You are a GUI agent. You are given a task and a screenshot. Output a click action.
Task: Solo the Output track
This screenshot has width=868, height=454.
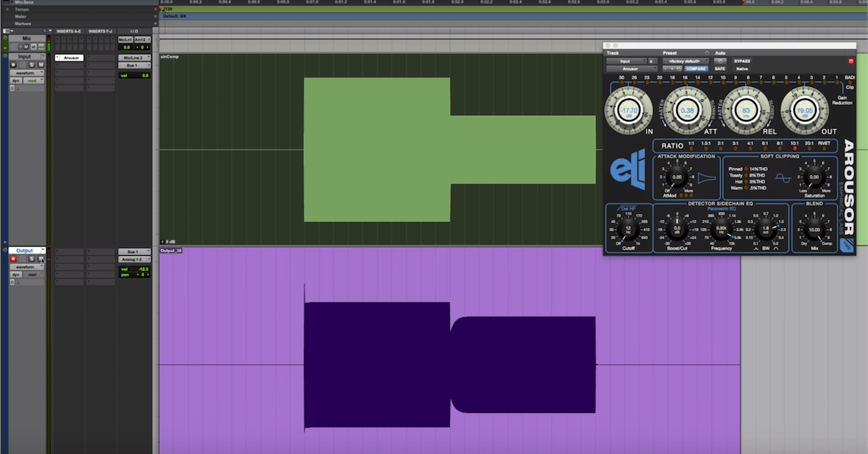click(x=32, y=259)
